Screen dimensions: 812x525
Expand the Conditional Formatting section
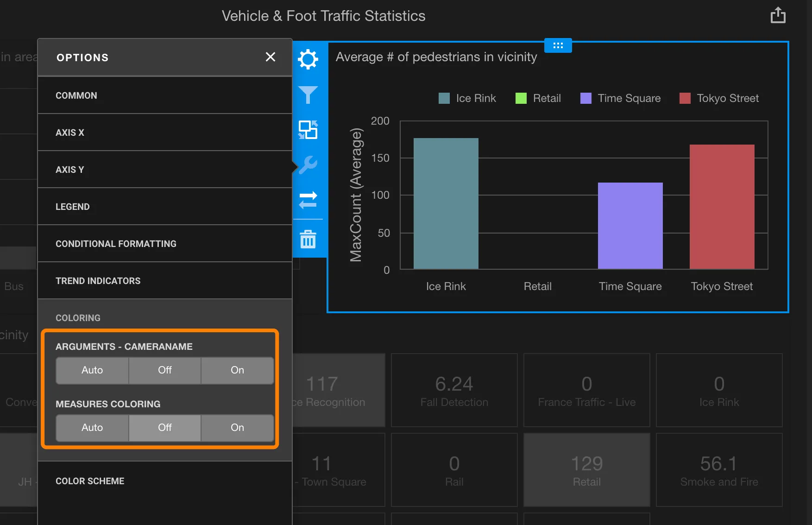coord(165,244)
